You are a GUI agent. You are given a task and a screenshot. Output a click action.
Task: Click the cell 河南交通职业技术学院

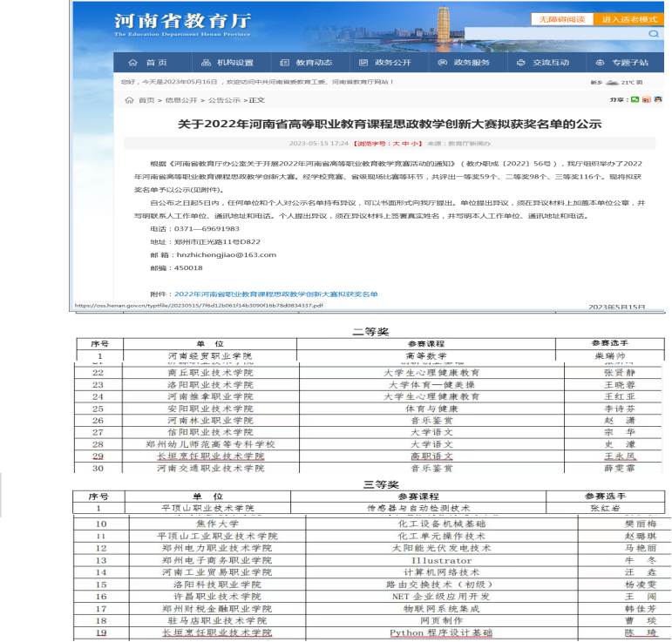point(210,468)
